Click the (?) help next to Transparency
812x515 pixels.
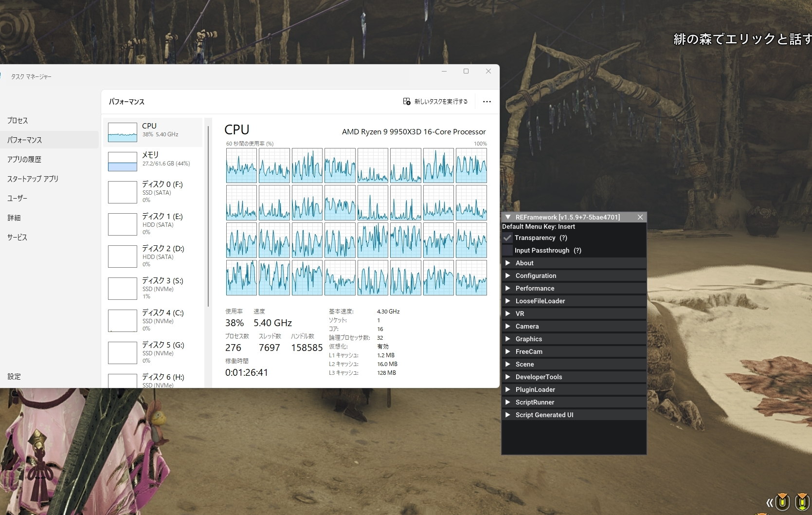pyautogui.click(x=563, y=238)
